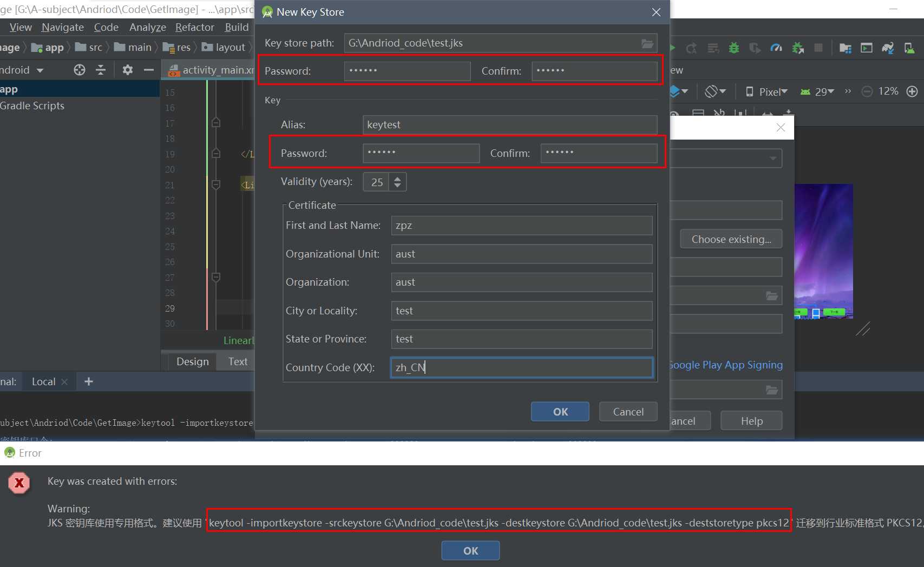
Task: Open the Navigate menu
Action: (x=63, y=27)
